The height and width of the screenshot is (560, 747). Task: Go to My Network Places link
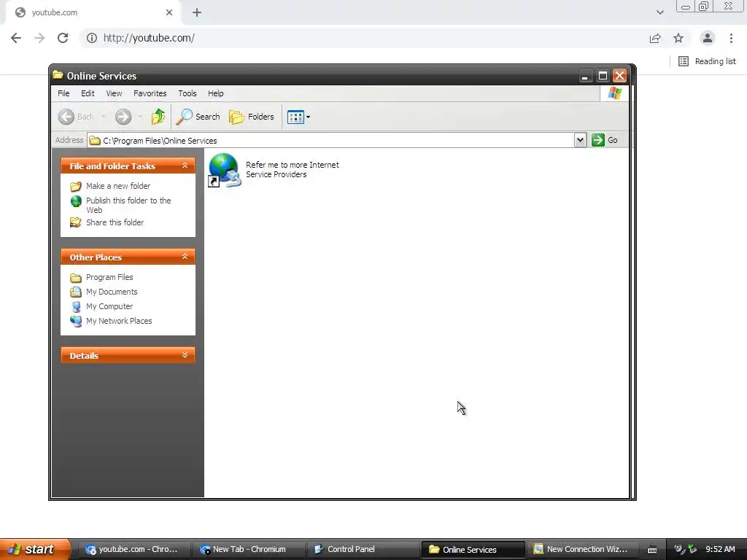[x=119, y=321]
